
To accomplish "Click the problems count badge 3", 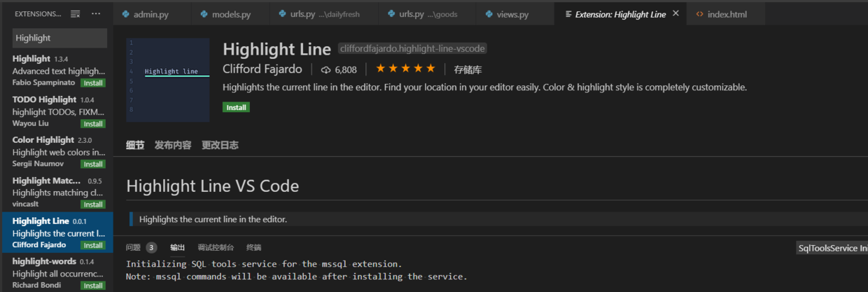I will [x=152, y=247].
